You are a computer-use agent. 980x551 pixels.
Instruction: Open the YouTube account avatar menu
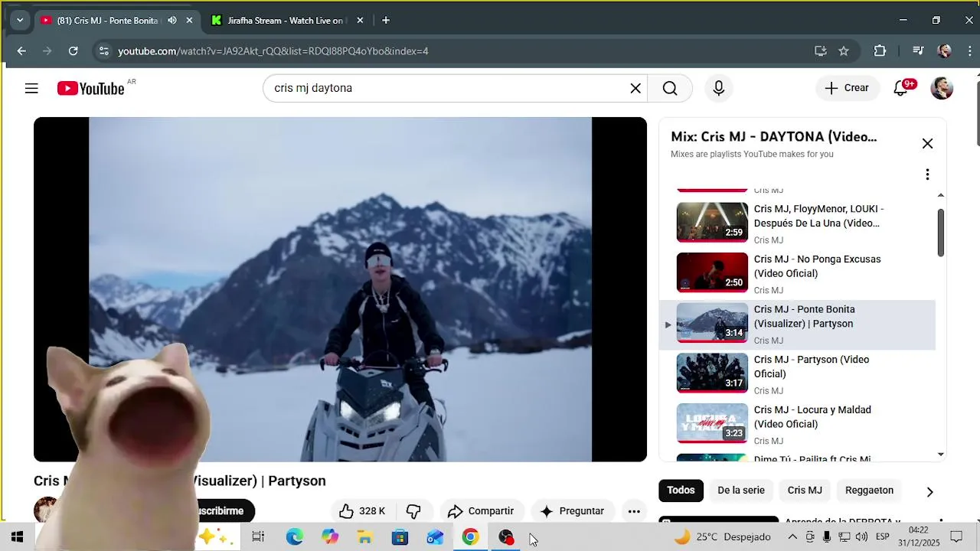942,88
